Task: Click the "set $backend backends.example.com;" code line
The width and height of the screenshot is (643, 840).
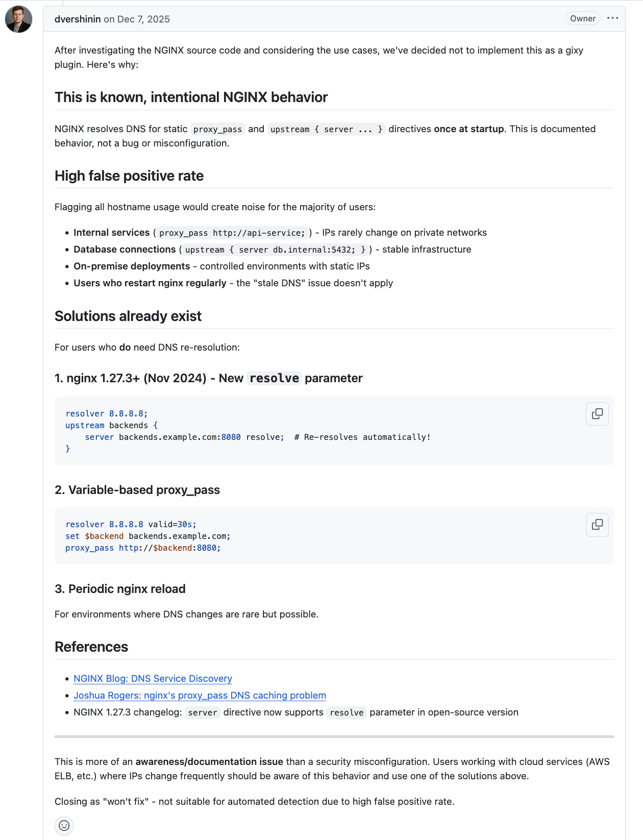Action: pyautogui.click(x=148, y=536)
